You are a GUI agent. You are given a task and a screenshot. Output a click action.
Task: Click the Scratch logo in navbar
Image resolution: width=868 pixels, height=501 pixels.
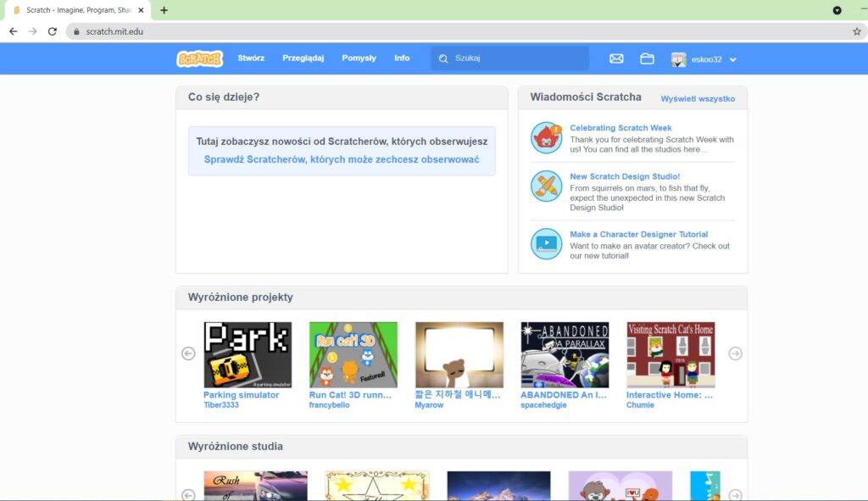pyautogui.click(x=199, y=58)
